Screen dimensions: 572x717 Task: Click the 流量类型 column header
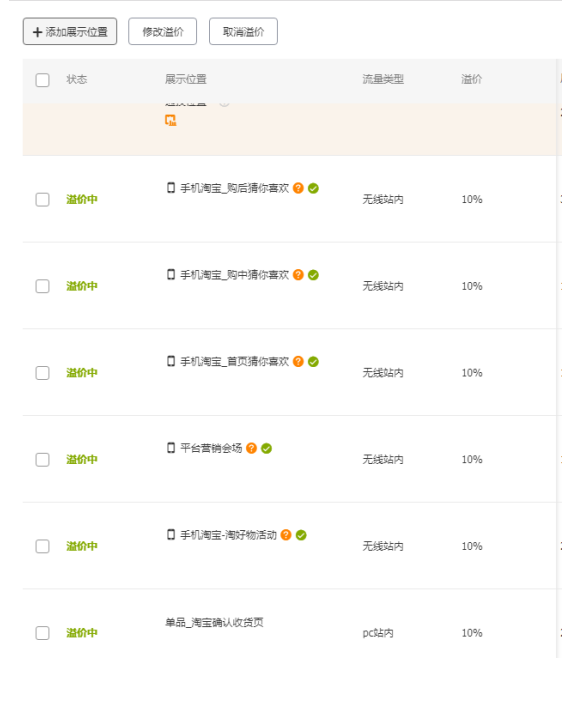pyautogui.click(x=383, y=79)
